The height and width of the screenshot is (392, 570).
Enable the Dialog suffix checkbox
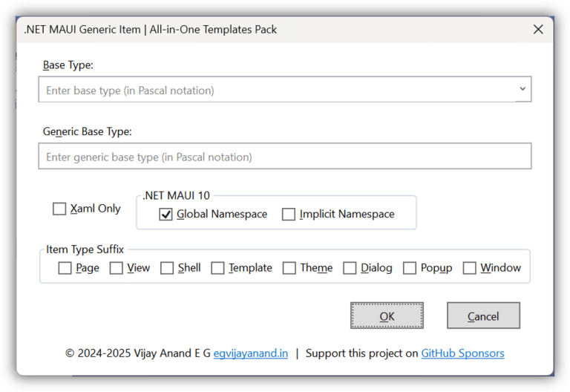tap(350, 268)
